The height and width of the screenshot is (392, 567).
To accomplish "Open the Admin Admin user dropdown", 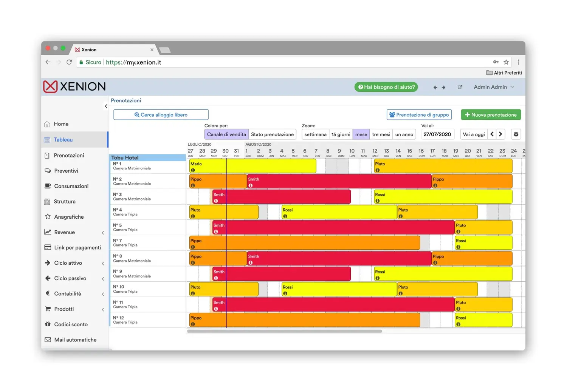I will click(x=494, y=87).
